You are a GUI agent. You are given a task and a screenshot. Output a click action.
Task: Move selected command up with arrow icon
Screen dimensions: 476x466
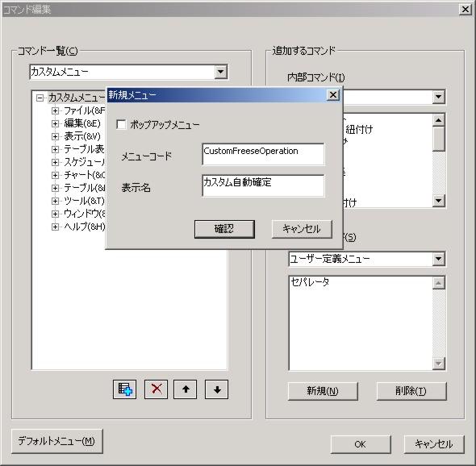(x=186, y=389)
